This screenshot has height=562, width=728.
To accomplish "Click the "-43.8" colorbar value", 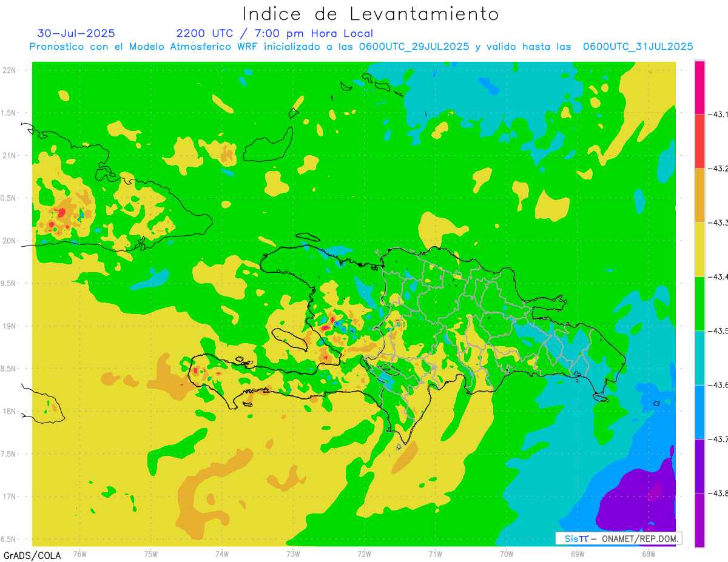I will (x=720, y=493).
